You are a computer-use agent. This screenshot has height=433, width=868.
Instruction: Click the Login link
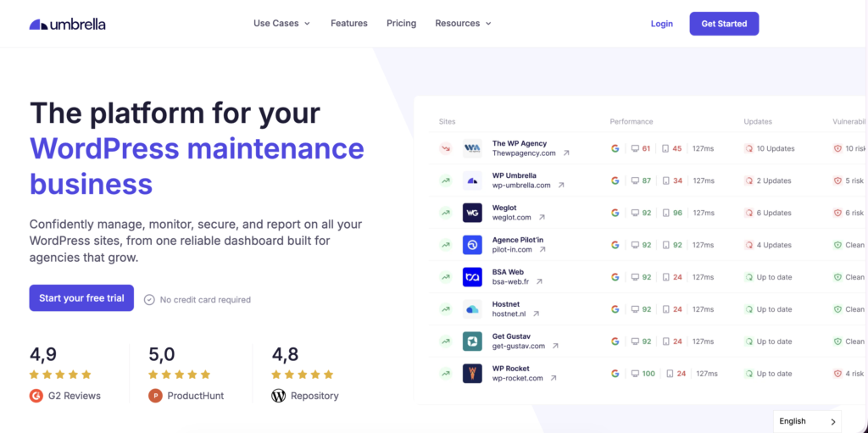point(661,24)
